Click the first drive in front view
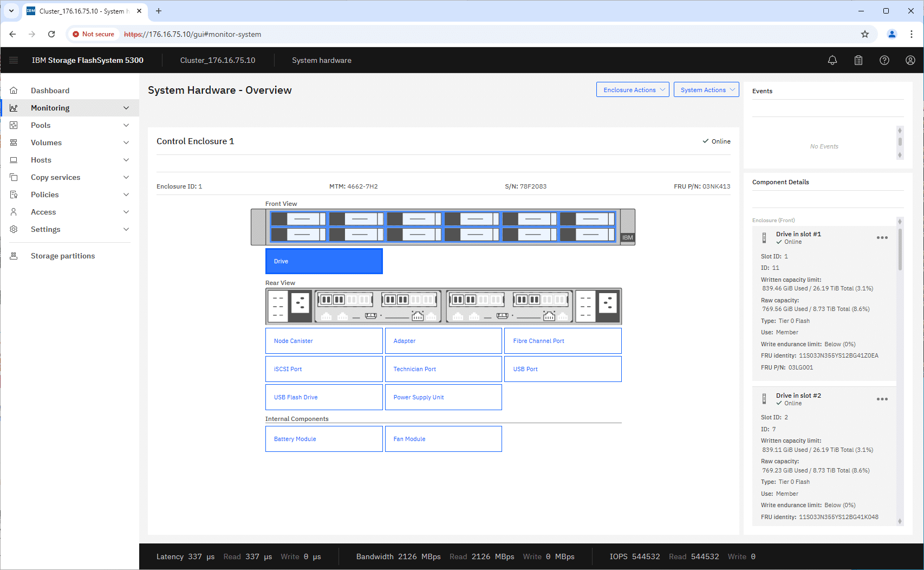 (298, 219)
